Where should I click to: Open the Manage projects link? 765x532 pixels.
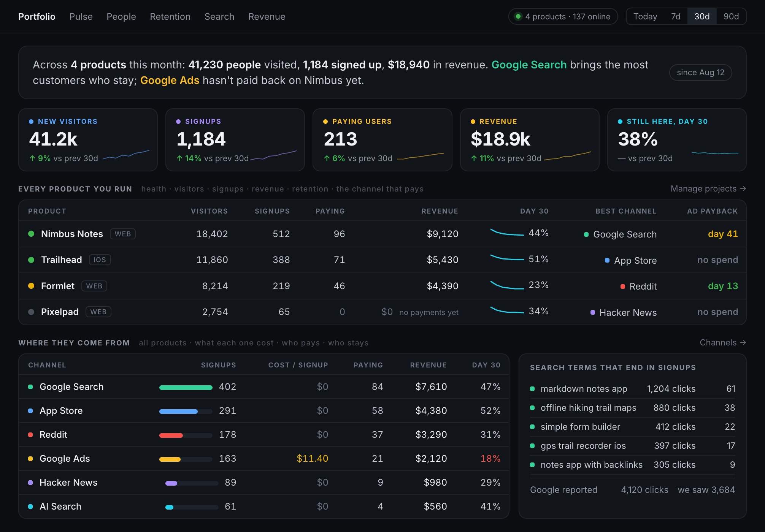708,189
